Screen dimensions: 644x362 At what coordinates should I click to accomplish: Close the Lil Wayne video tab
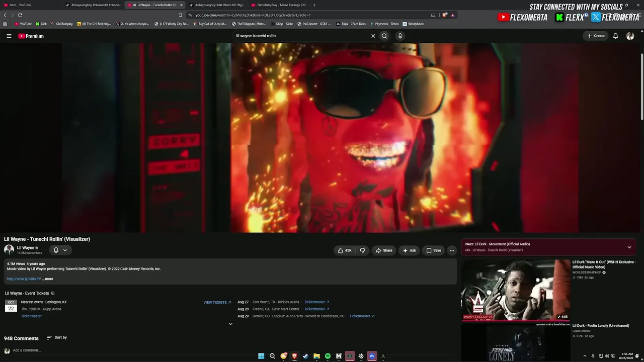point(181,5)
